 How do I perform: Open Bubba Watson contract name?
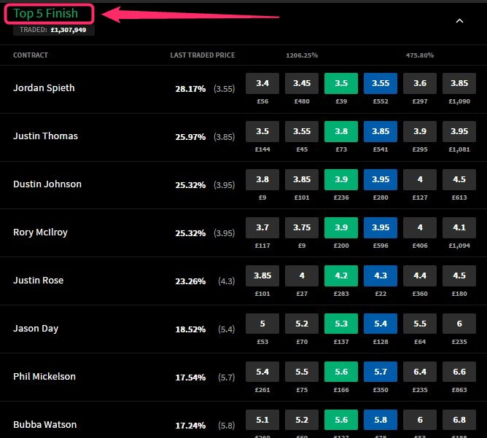45,425
